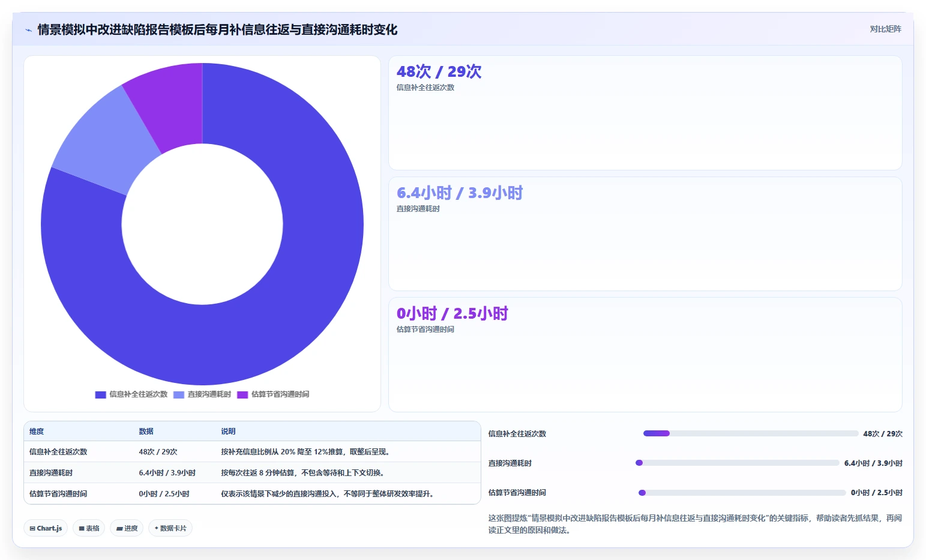Click the 直接沟通耗时 progress bar
Screen dimensions: 926x560
[x=738, y=463]
